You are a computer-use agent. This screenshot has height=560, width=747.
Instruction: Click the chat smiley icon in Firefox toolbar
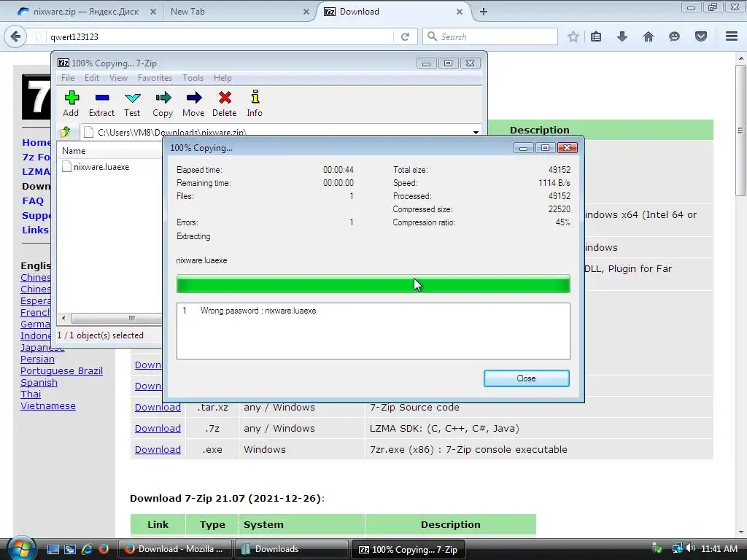pos(674,36)
